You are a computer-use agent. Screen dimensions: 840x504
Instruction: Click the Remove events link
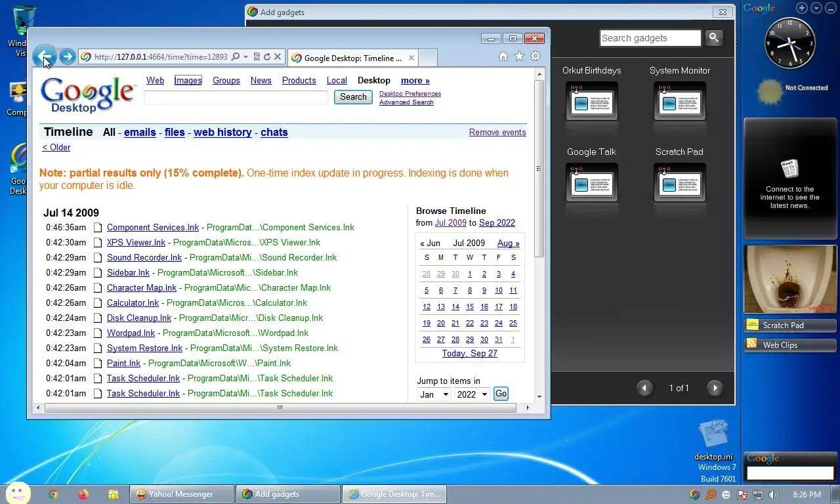coord(497,132)
